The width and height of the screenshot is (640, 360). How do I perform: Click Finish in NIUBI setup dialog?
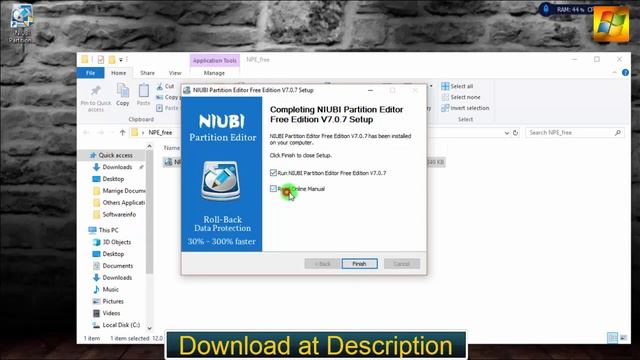(359, 264)
